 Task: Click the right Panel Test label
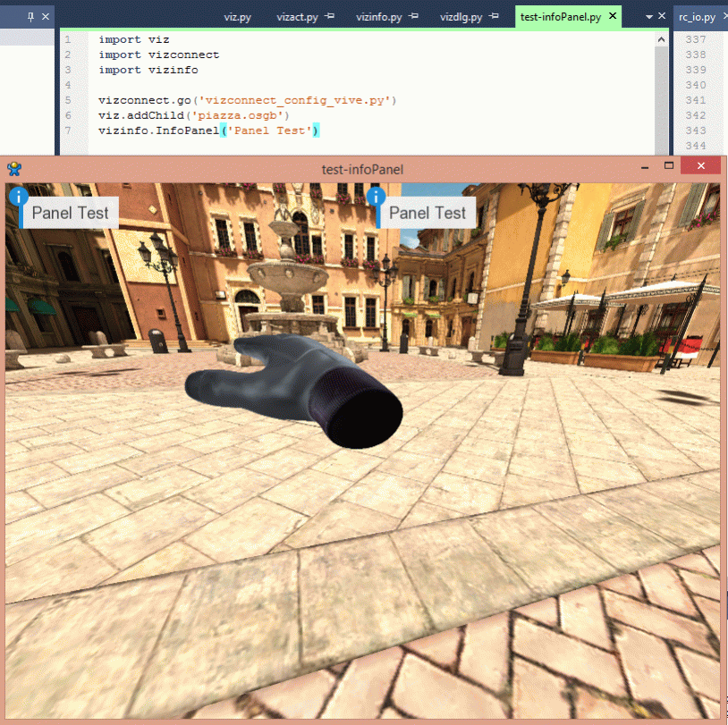pyautogui.click(x=427, y=213)
